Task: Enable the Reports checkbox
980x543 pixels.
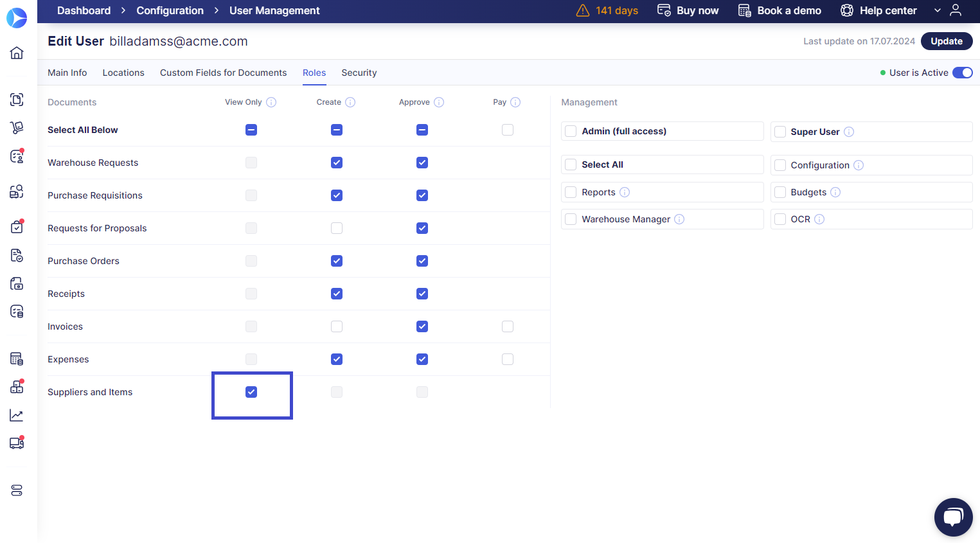Action: coord(571,192)
